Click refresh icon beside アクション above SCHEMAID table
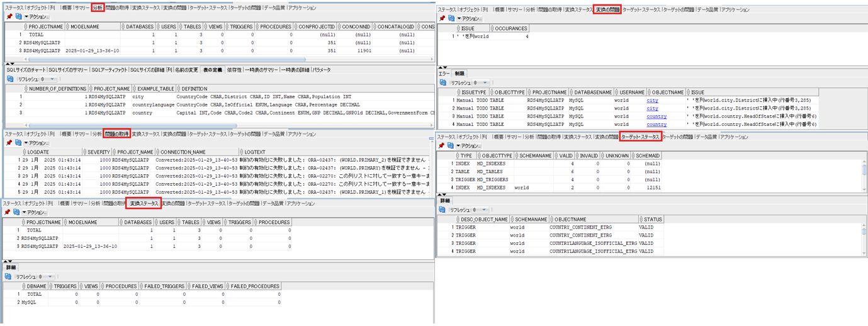This screenshot has height=326, width=868. (x=451, y=145)
